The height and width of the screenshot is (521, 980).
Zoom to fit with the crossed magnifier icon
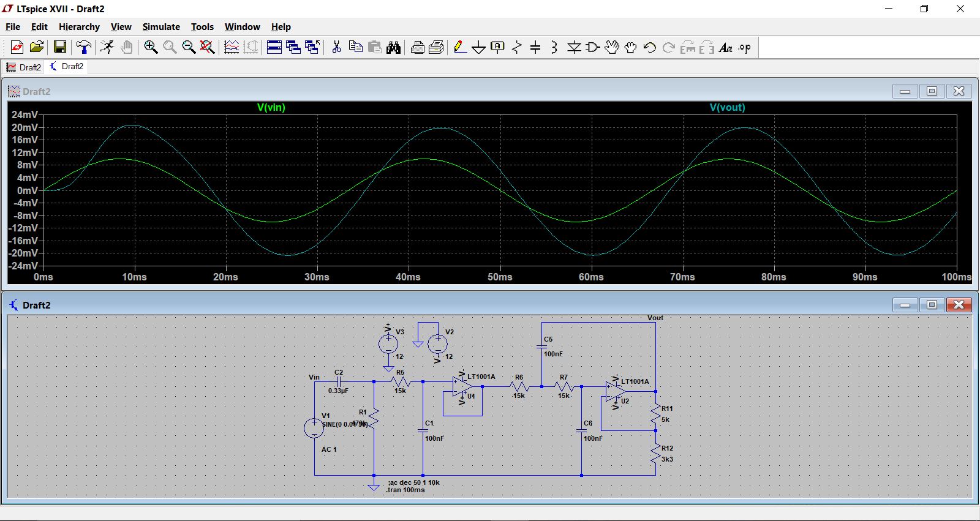pyautogui.click(x=208, y=47)
